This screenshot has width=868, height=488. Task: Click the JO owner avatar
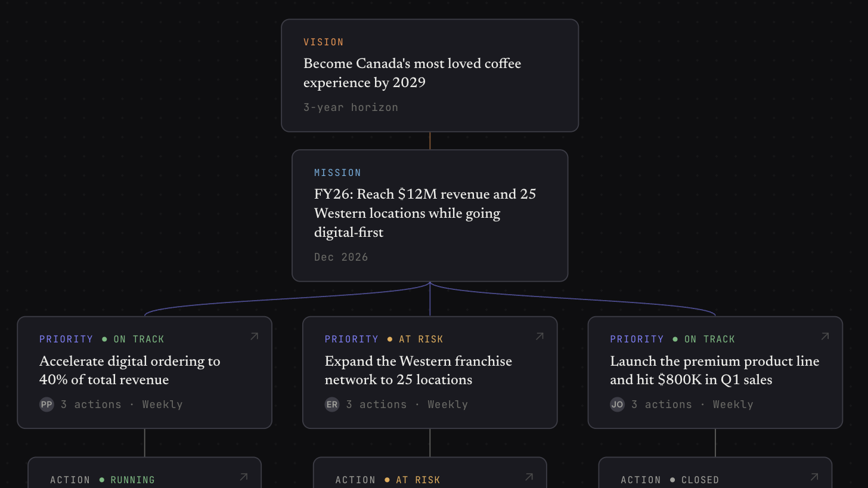pos(618,404)
